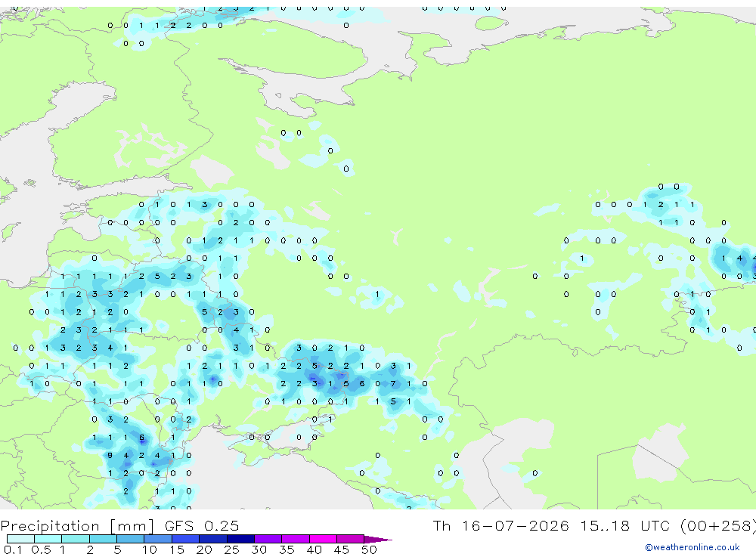Click the 'Th 16-07-2026' forecast date text
This screenshot has width=756, height=554.
click(500, 525)
